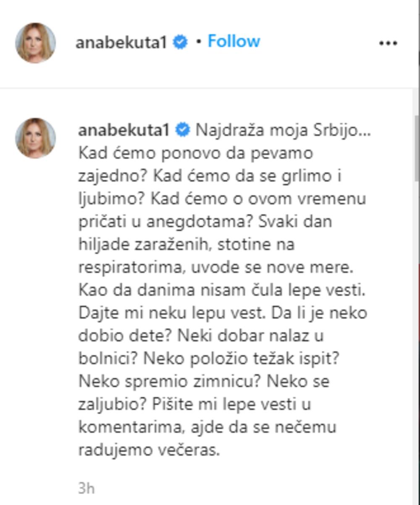The width and height of the screenshot is (420, 505).
Task: Open anabekuta1 profile from the header username
Action: click(x=122, y=42)
